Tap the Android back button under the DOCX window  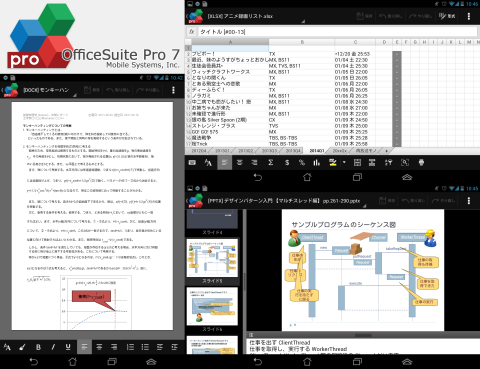point(34,362)
